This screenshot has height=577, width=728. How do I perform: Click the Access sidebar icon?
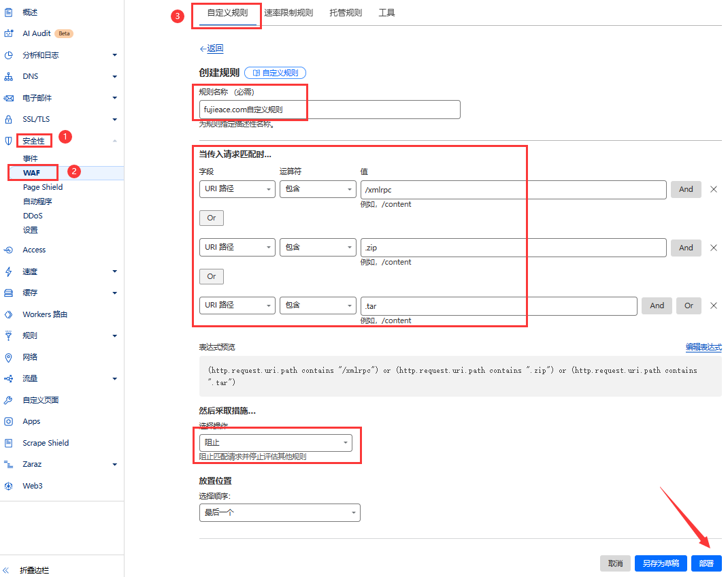coord(8,250)
